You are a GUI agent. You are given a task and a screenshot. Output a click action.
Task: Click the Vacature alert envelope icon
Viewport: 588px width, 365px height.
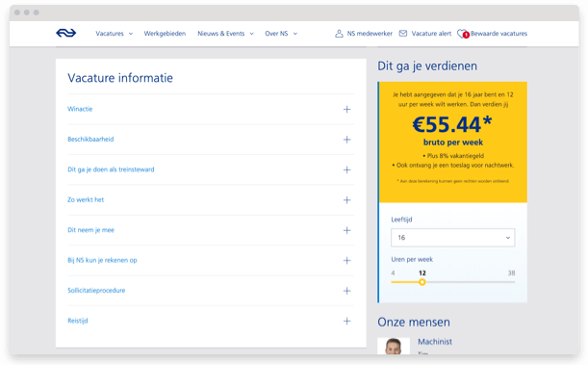(x=403, y=34)
